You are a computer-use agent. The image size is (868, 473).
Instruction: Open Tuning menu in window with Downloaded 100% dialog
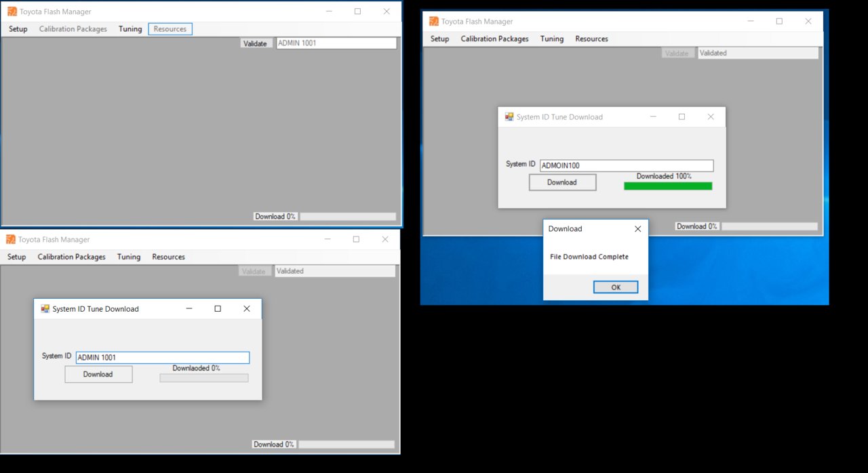[x=552, y=39]
